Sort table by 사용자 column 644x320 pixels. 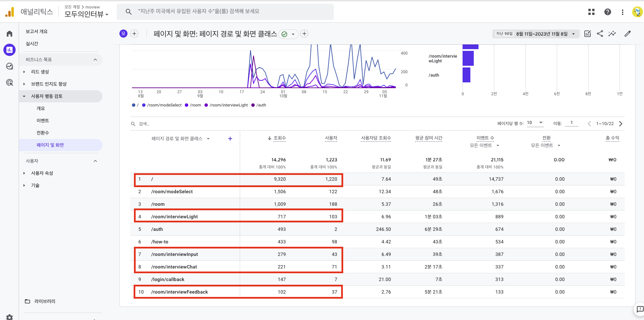(x=331, y=138)
